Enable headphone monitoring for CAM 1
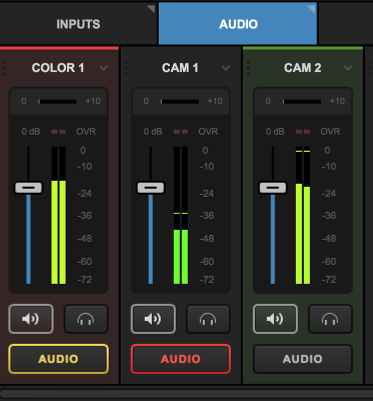Image resolution: width=373 pixels, height=401 pixels. [208, 319]
